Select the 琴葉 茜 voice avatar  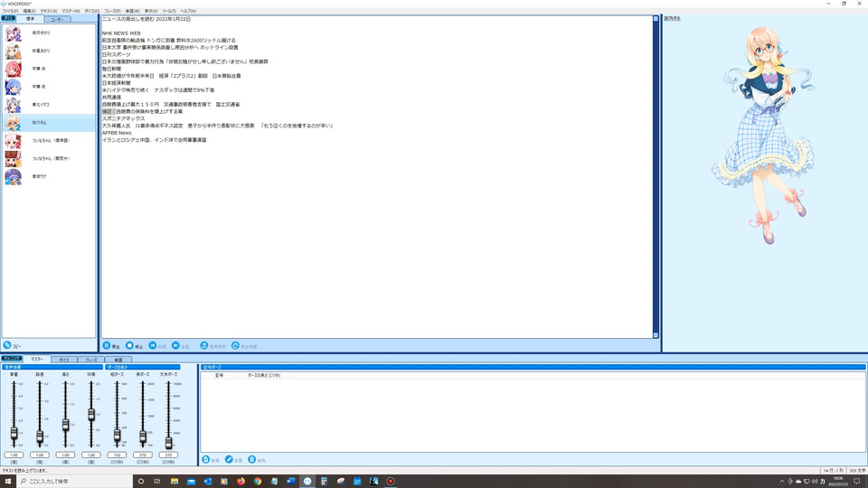13,70
